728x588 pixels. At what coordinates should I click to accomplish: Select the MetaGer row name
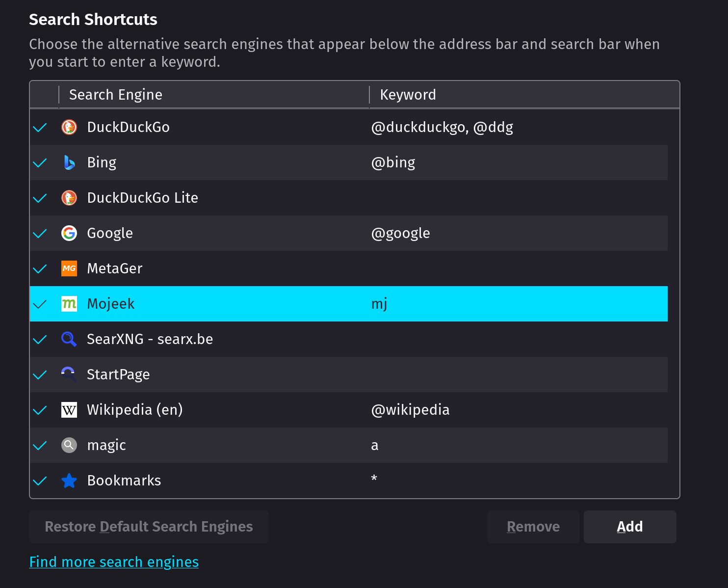(x=115, y=268)
